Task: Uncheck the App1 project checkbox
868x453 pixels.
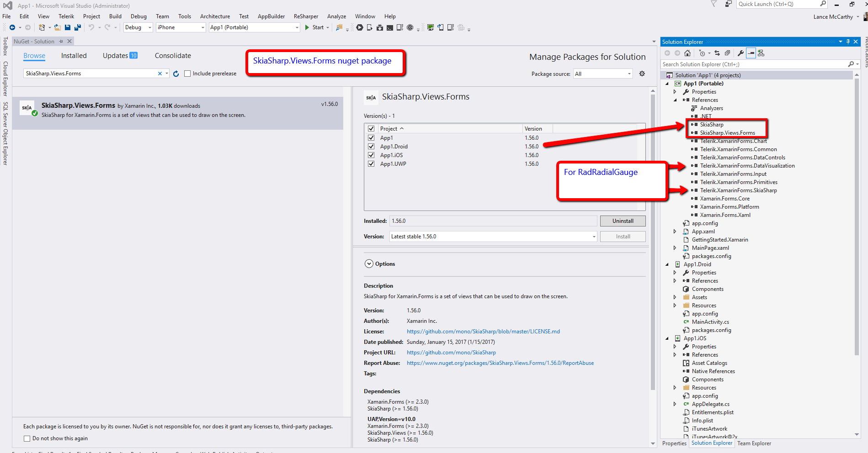Action: click(371, 138)
